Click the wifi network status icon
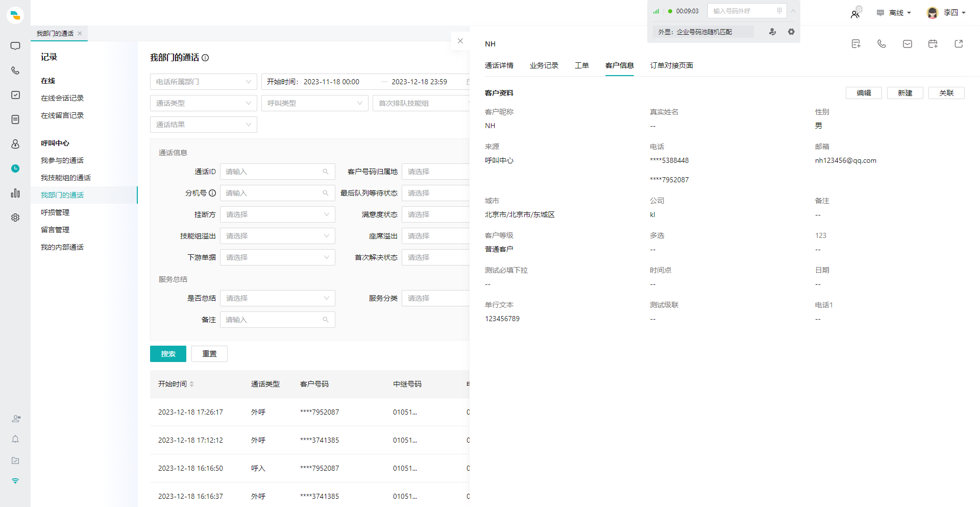The width and height of the screenshot is (980, 507). coord(15,481)
